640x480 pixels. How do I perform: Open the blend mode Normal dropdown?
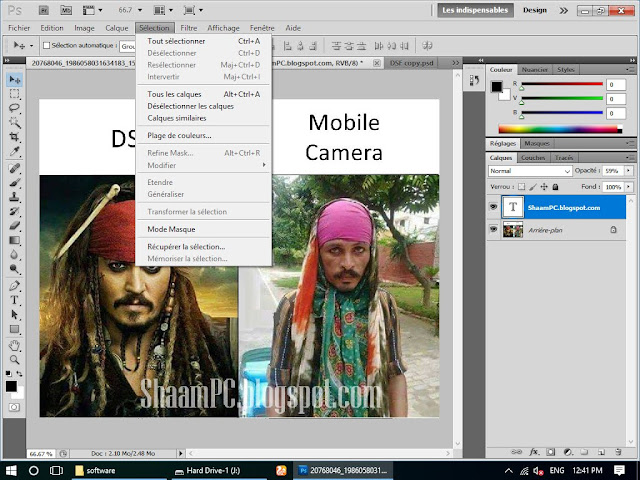[x=530, y=171]
